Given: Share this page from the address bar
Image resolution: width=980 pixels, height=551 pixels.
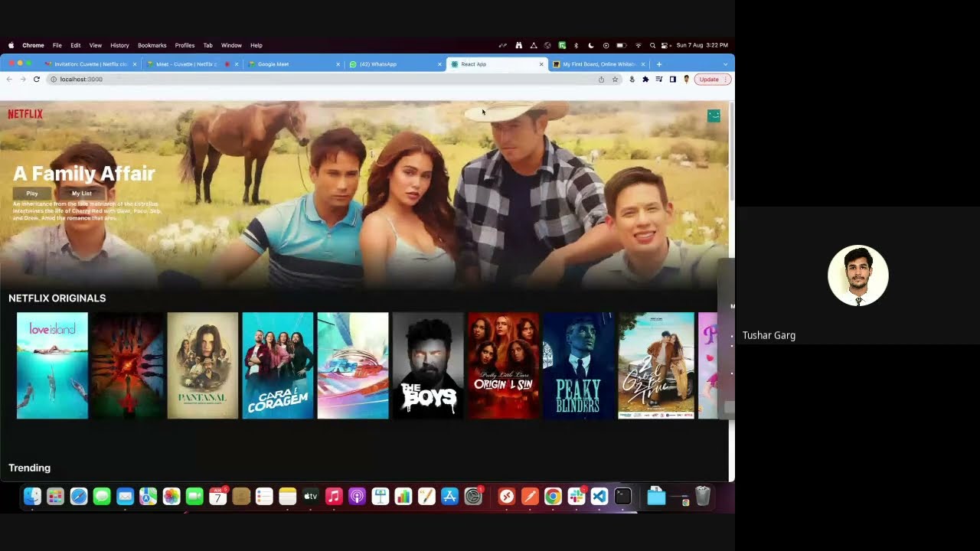Looking at the screenshot, I should pos(601,80).
